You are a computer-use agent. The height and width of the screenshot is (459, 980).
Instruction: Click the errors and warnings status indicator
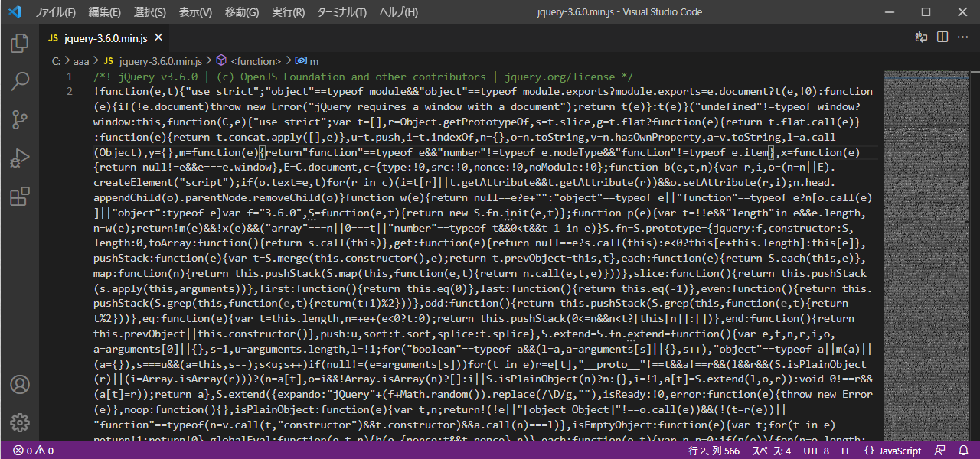click(x=33, y=451)
